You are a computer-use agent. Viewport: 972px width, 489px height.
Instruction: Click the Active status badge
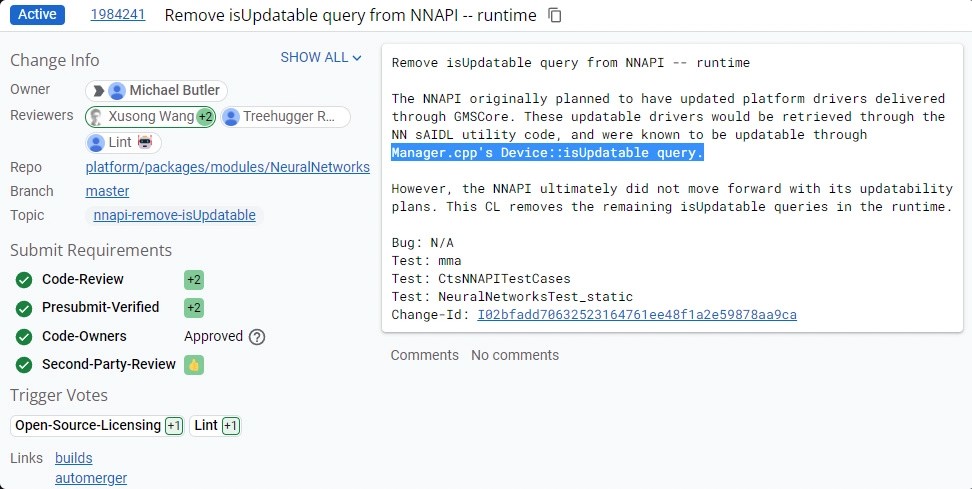tap(39, 15)
